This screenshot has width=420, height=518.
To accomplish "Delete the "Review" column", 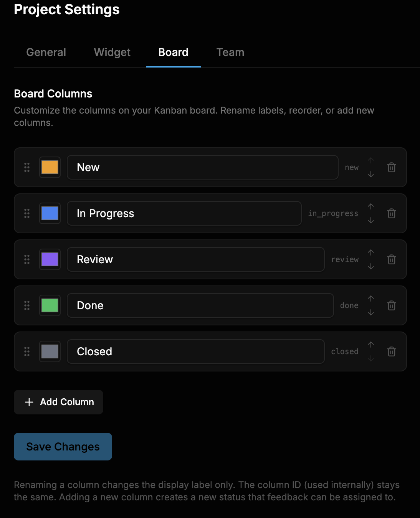I will click(x=391, y=259).
